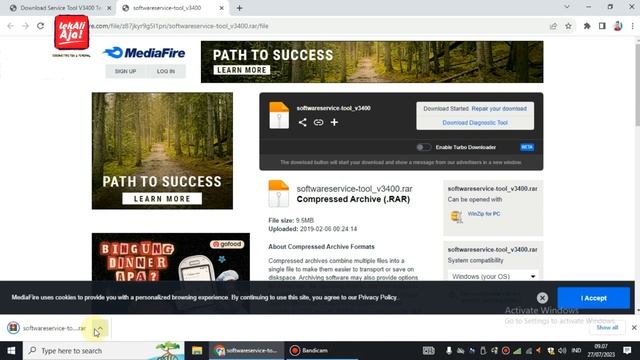
Task: Reload the page
Action: (x=40, y=26)
